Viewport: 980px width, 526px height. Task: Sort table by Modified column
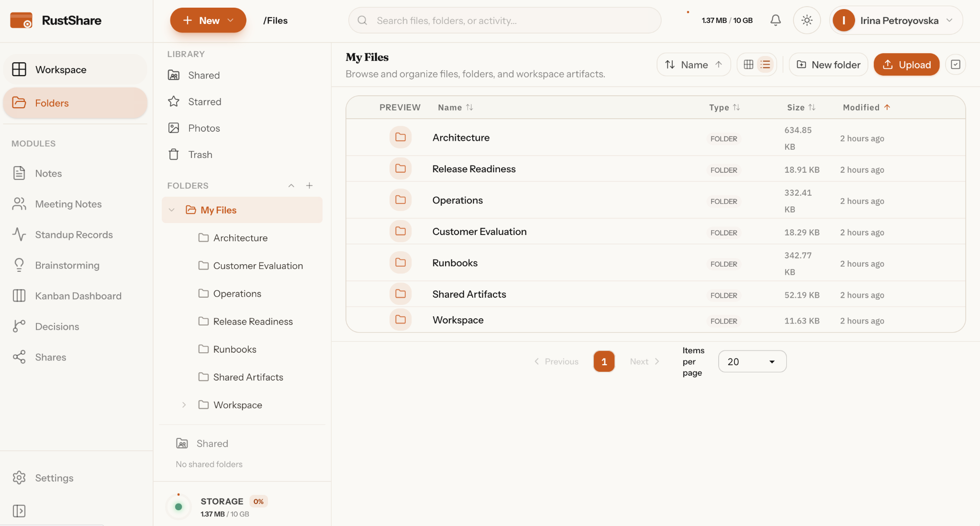coord(867,107)
